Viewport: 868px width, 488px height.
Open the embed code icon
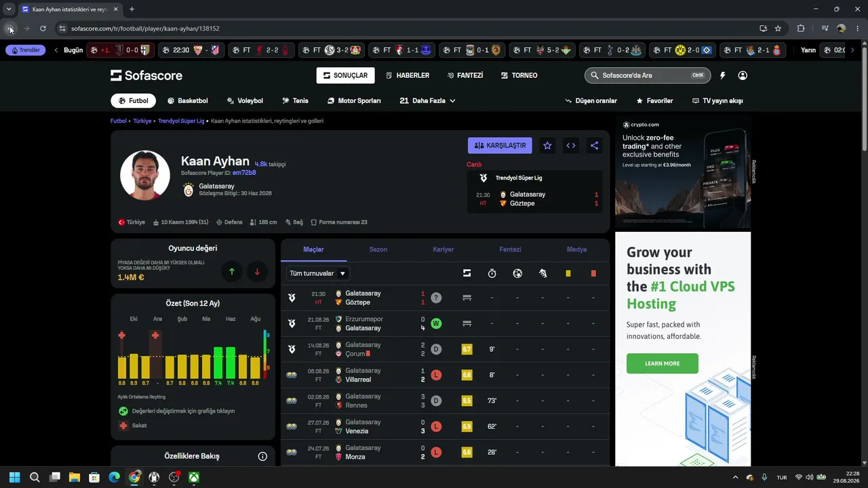(571, 146)
